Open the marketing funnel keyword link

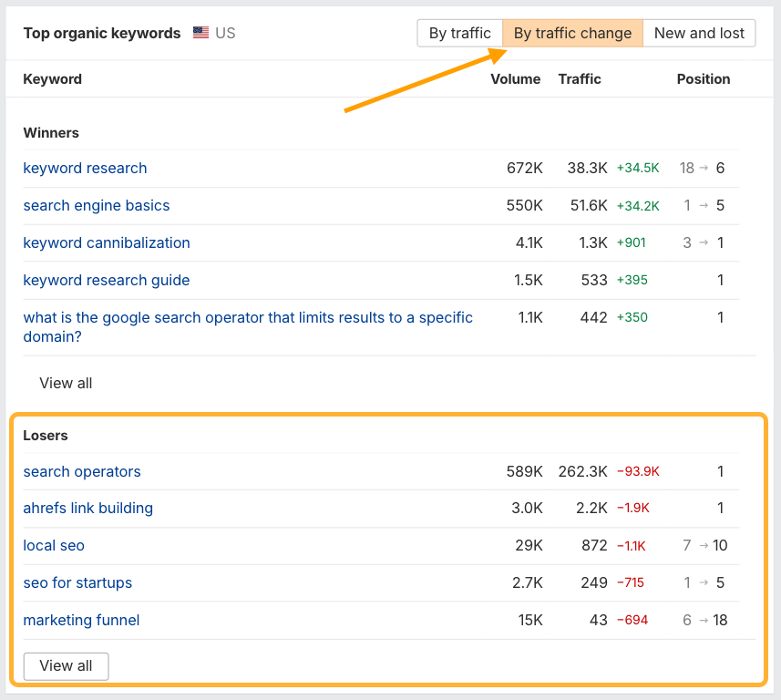pos(81,620)
